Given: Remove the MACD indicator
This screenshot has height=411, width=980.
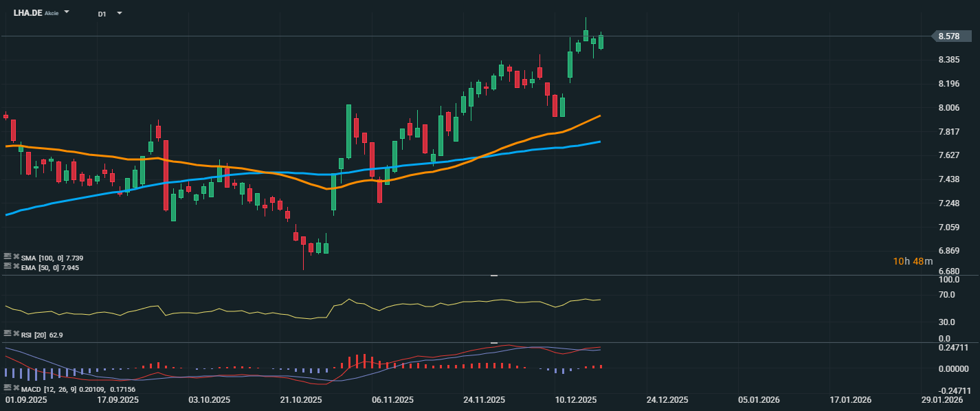Looking at the screenshot, I should tap(16, 389).
